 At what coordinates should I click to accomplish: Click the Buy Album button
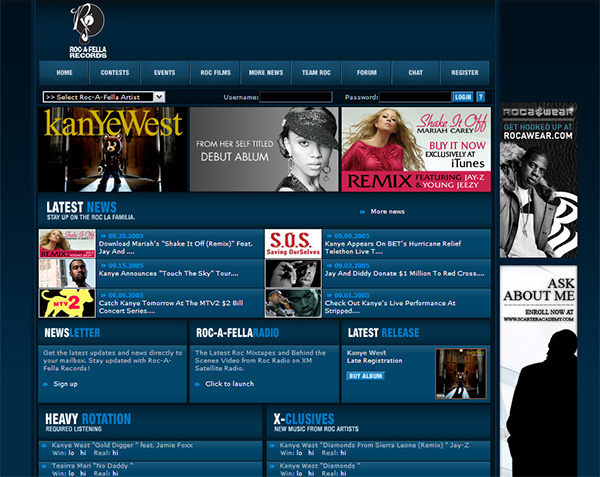365,376
